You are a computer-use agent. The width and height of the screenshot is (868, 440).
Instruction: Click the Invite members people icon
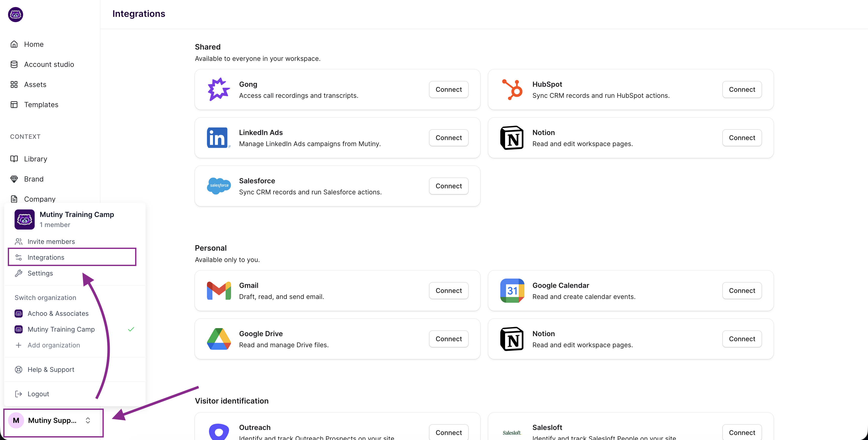[x=19, y=242]
